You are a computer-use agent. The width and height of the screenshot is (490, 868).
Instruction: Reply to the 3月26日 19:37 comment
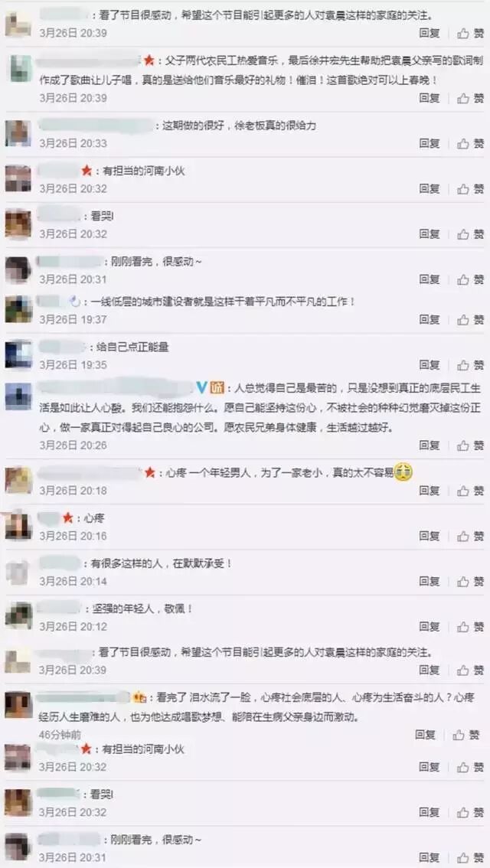(x=429, y=319)
